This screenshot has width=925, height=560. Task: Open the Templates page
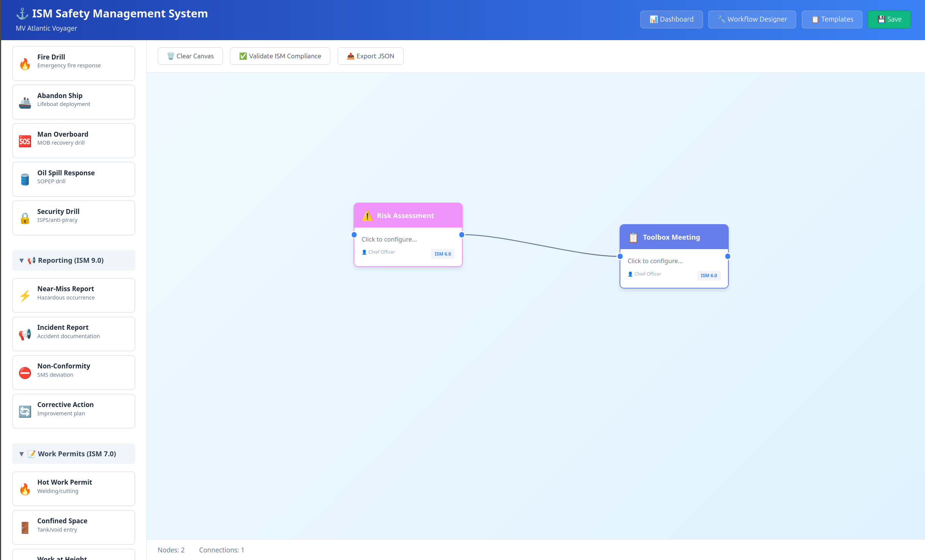[832, 19]
